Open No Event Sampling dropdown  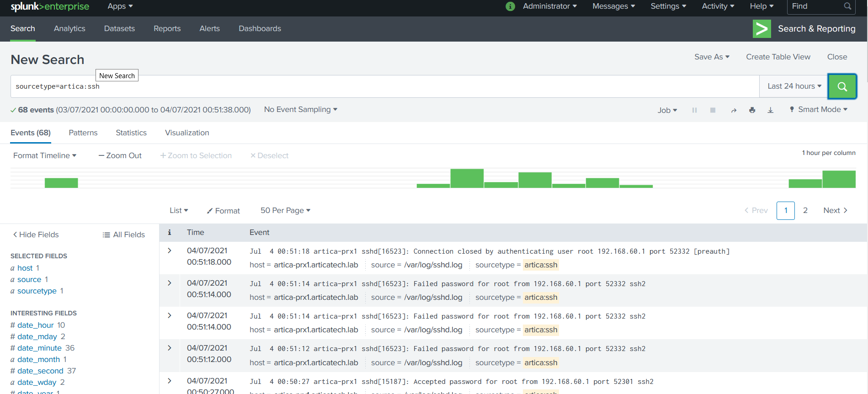click(301, 110)
